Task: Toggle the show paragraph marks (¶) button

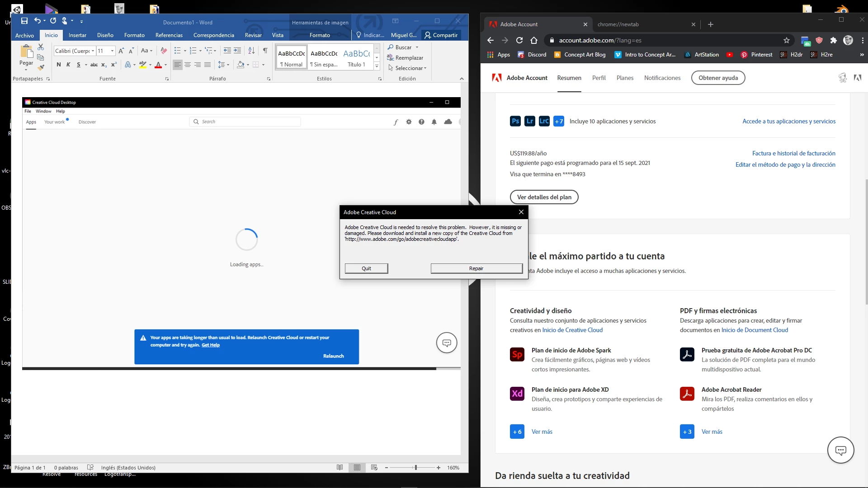Action: click(x=265, y=51)
